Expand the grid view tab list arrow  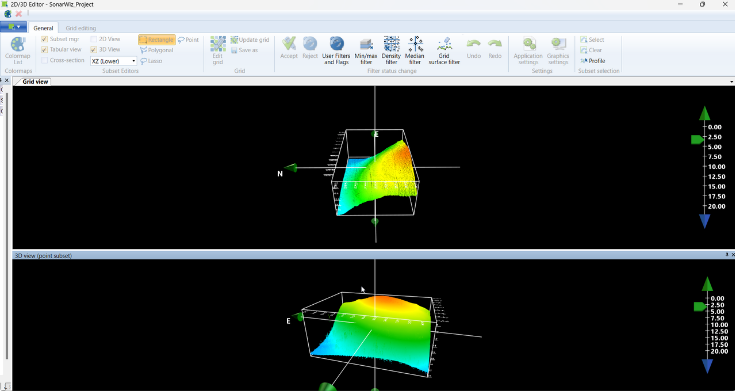[732, 82]
